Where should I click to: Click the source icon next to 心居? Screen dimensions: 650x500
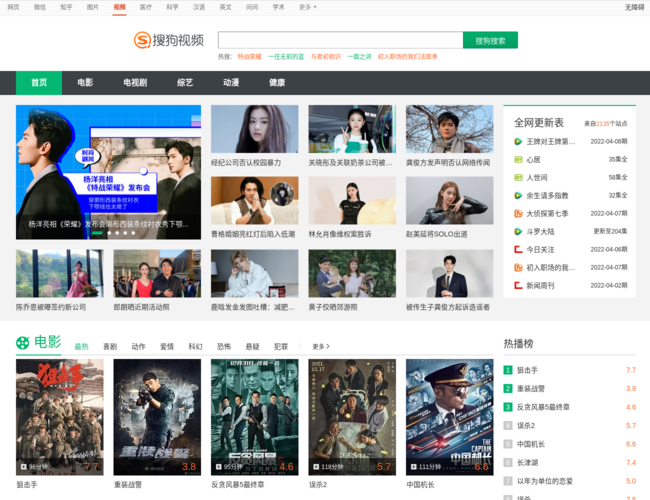click(x=517, y=160)
